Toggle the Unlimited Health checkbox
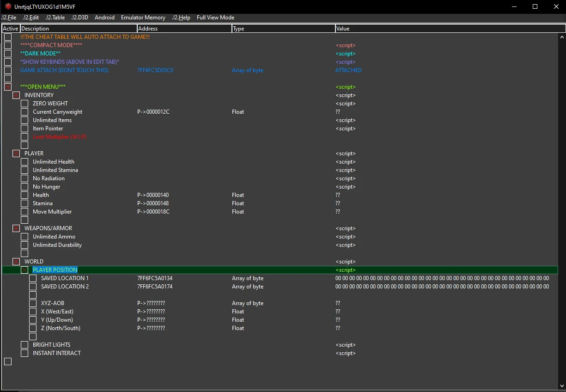Image resolution: width=566 pixels, height=392 pixels. 24,162
